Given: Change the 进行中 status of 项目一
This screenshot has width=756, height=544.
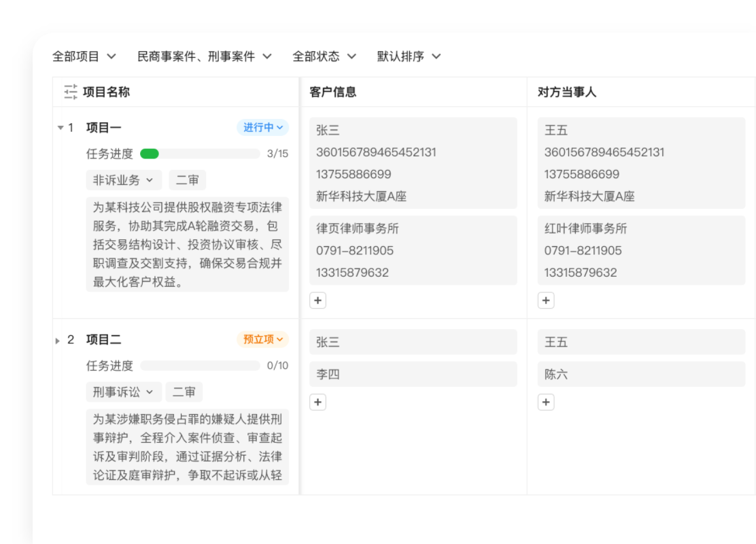Looking at the screenshot, I should point(263,127).
